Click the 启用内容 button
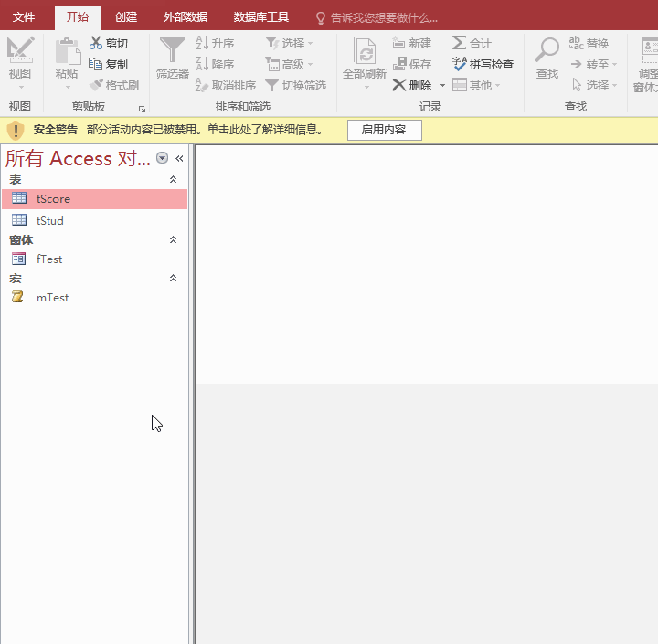658x644 pixels. pyautogui.click(x=385, y=130)
